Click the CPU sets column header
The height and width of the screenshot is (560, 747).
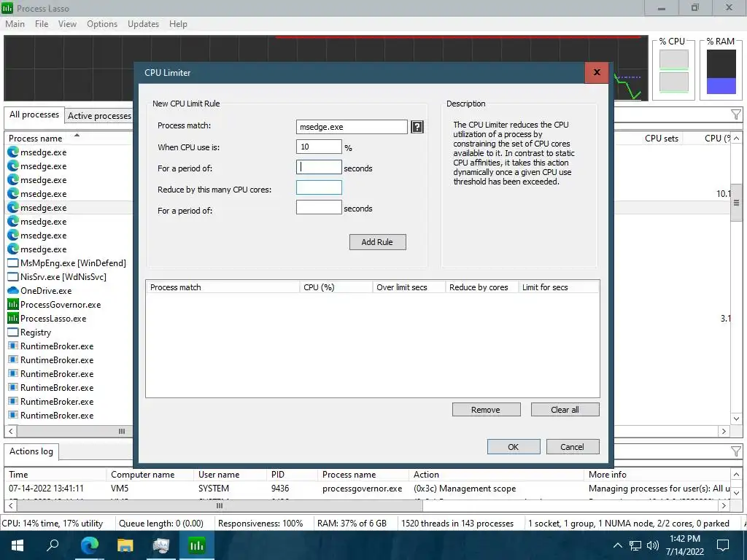[x=661, y=138]
